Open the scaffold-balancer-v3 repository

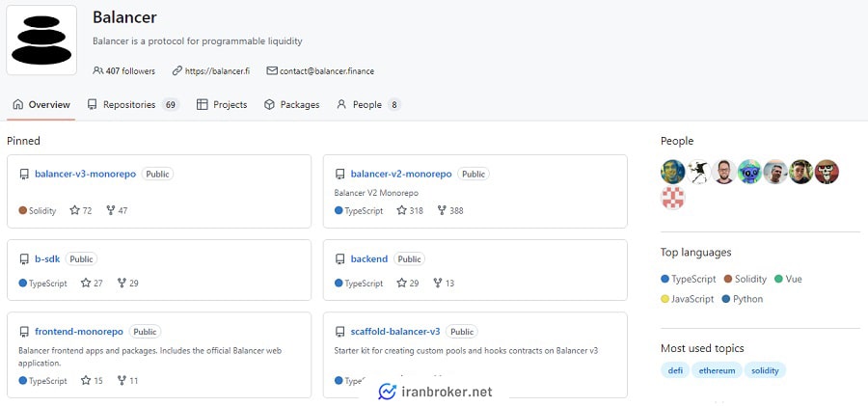[395, 332]
